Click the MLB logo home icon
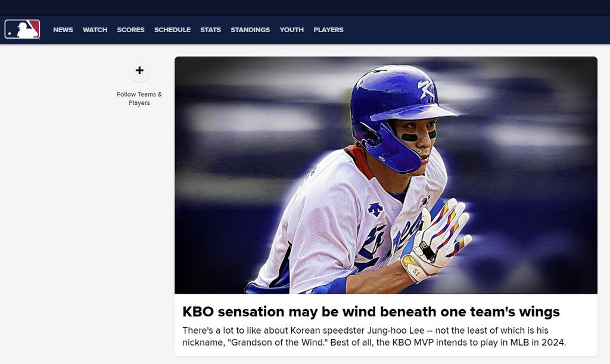The height and width of the screenshot is (364, 610). 22,29
